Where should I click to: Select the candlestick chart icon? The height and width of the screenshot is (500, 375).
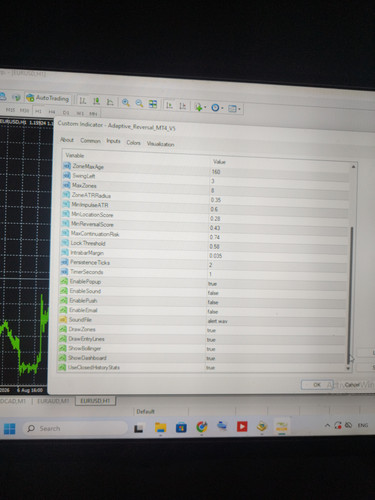tap(96, 101)
